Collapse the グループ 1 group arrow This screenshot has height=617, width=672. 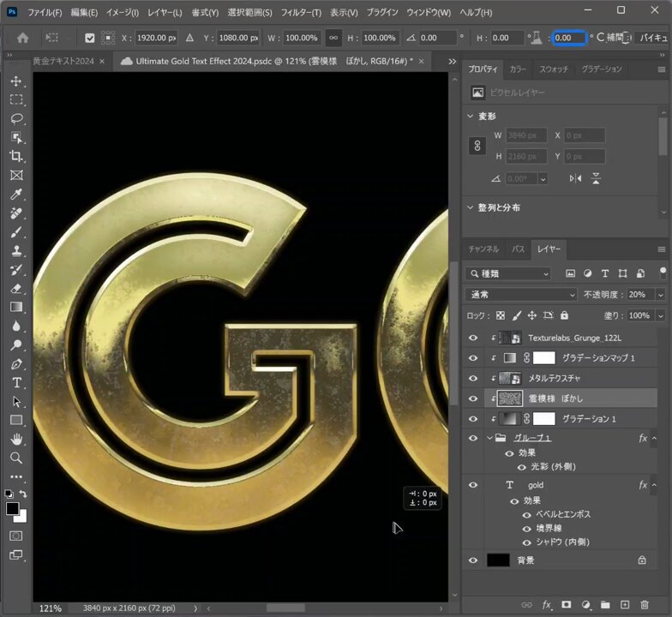489,438
